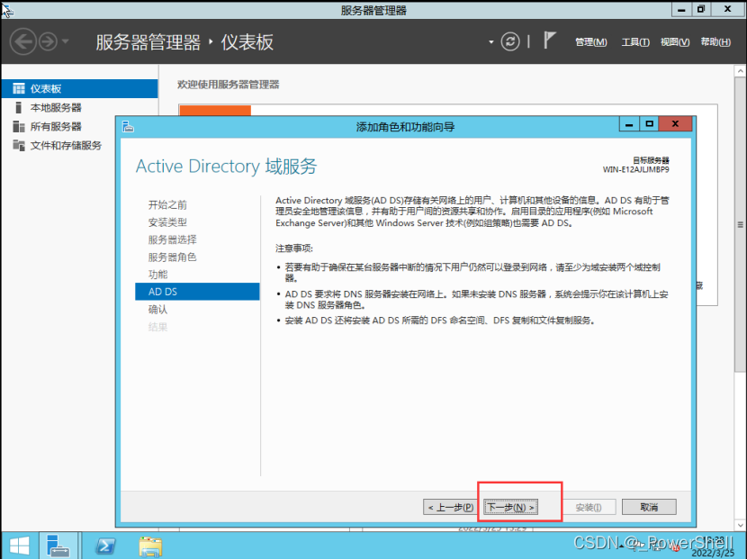Click the target server name WIN-E12AJLJMBP9

[635, 169]
